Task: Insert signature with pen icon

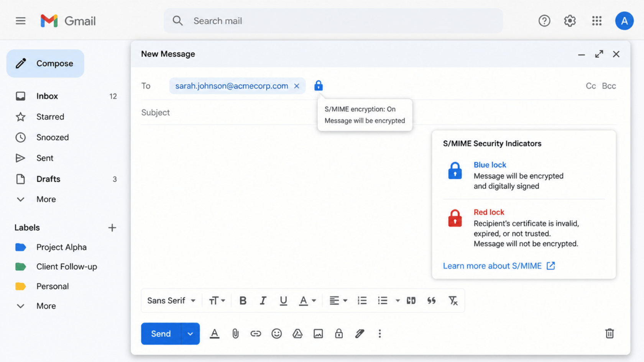Action: point(360,334)
